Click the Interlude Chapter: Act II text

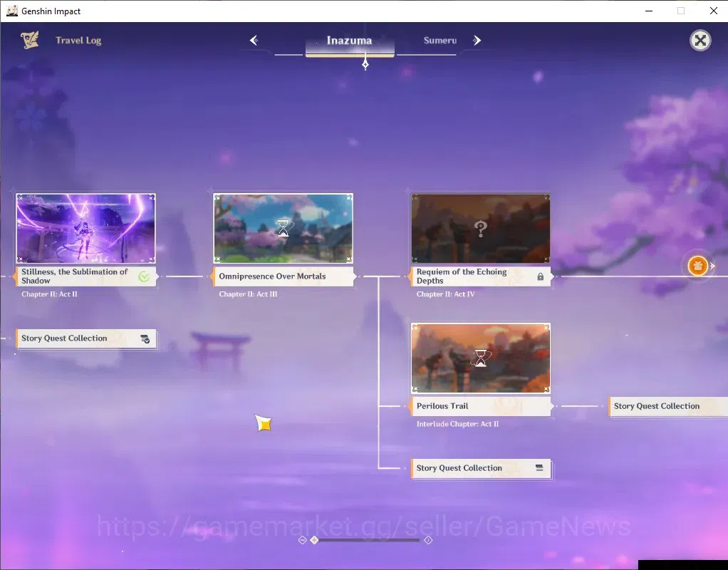coord(457,424)
